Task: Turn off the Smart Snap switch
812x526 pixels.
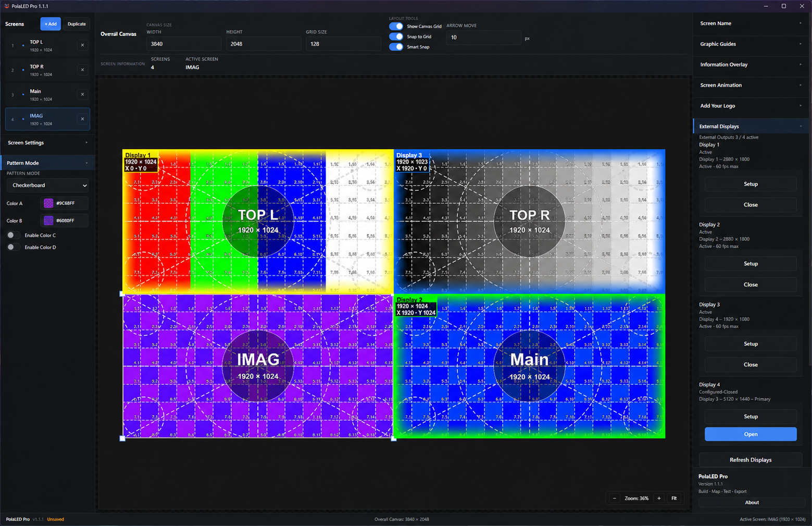Action: tap(396, 47)
